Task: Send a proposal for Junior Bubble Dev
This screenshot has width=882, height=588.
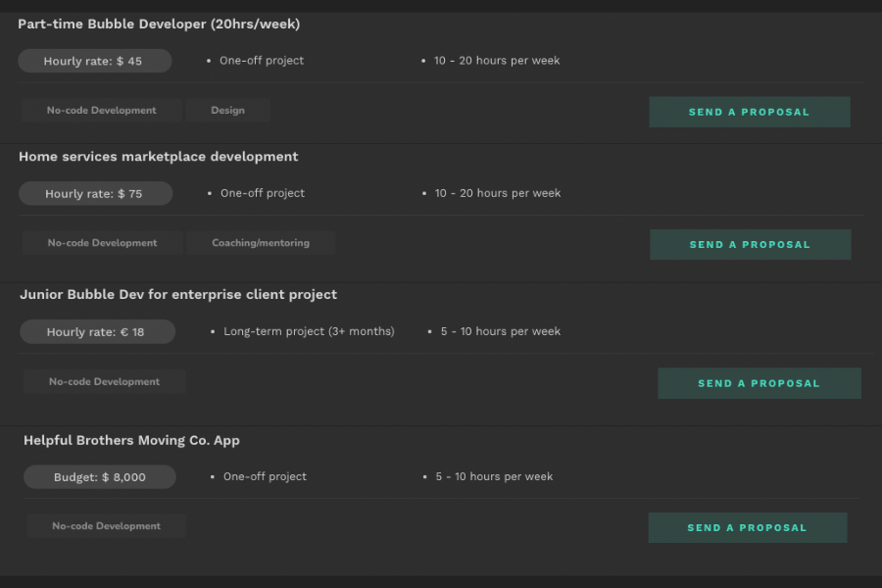Action: (x=759, y=383)
